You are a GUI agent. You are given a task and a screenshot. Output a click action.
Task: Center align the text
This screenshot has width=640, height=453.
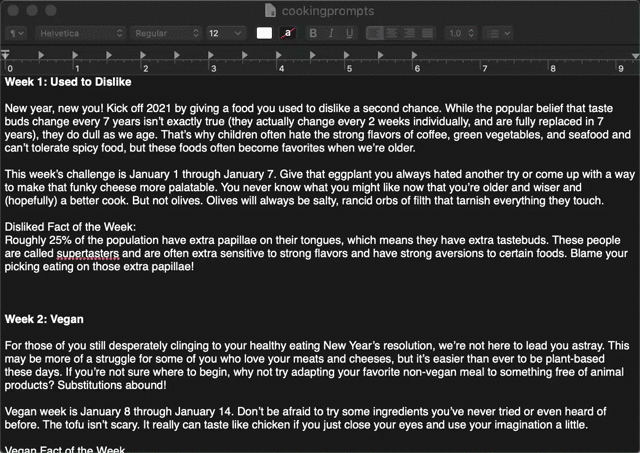coord(392,33)
